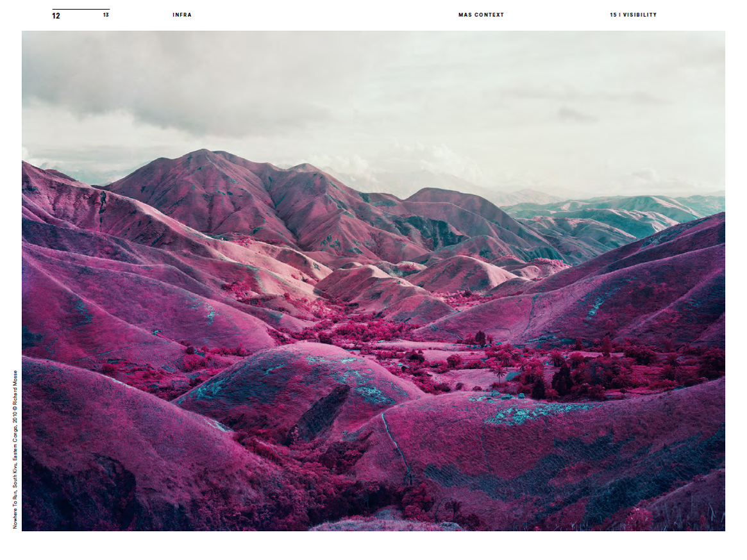
Task: Click the Richard Mosse photo caption
Action: [x=15, y=450]
